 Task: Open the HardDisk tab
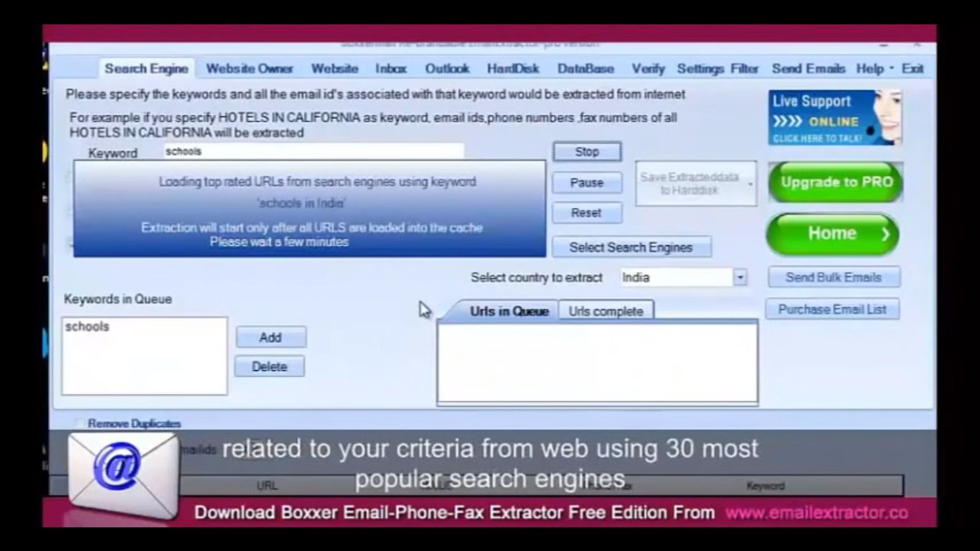pos(513,69)
